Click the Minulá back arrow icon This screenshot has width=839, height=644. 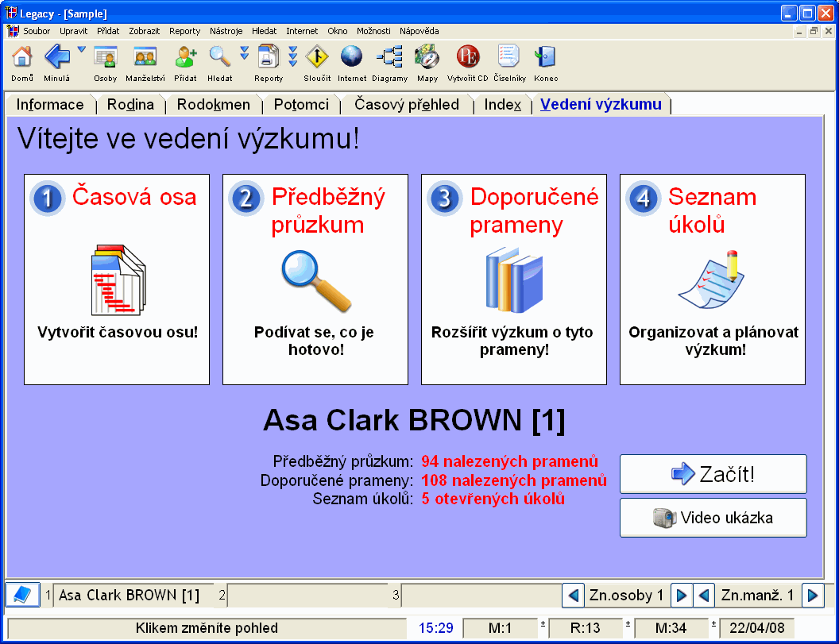56,57
